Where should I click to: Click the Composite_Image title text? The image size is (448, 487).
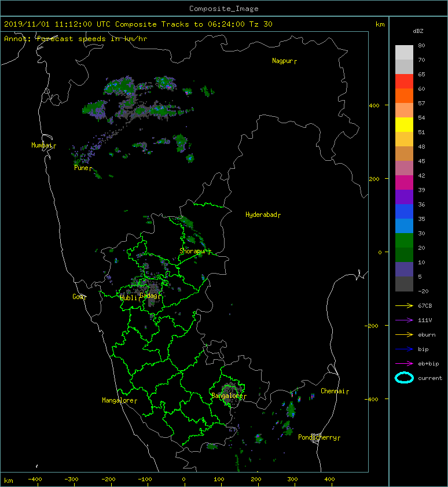tap(224, 9)
